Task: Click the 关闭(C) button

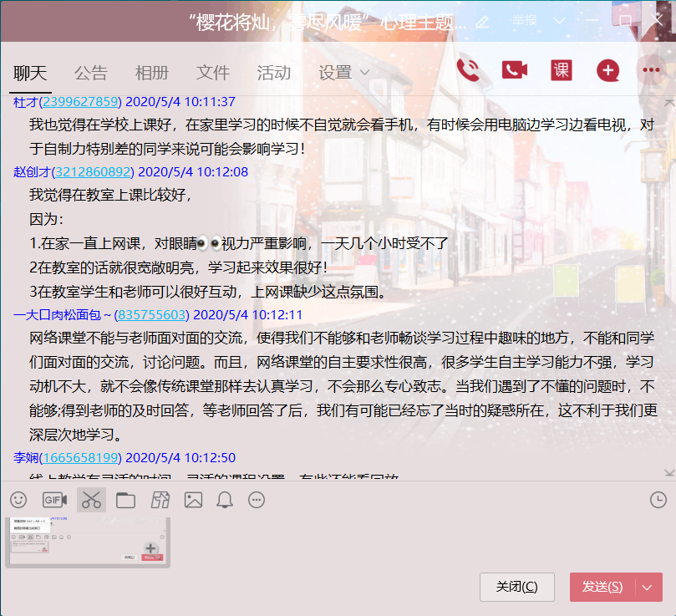Action: tap(516, 587)
